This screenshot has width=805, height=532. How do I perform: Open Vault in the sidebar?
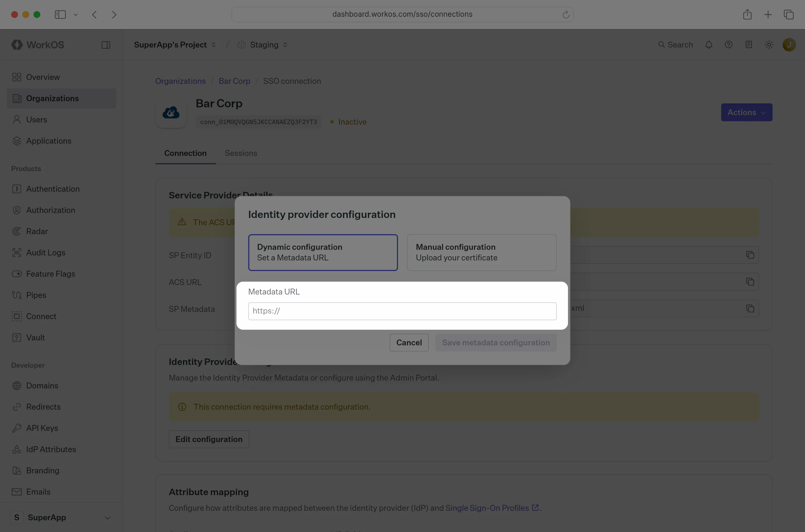point(61,338)
